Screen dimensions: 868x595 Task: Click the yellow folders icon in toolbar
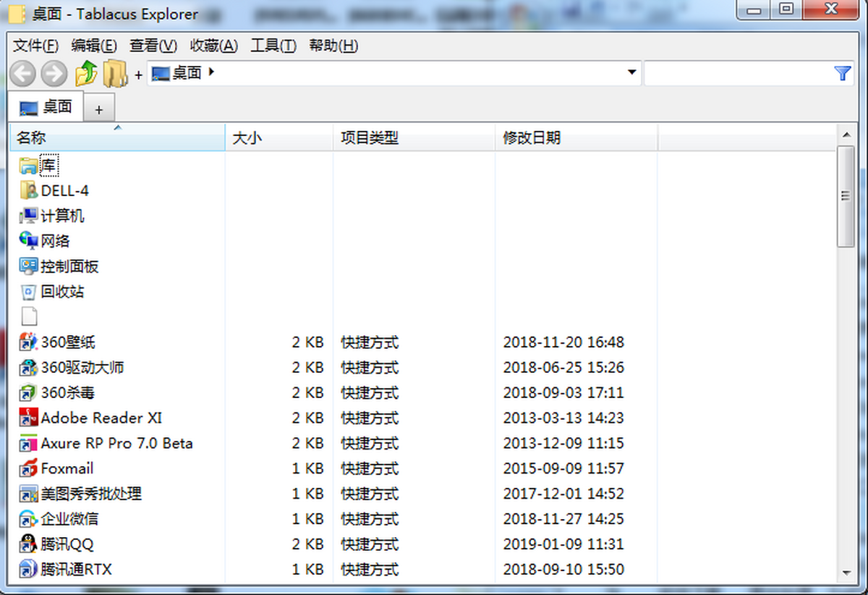pyautogui.click(x=115, y=73)
